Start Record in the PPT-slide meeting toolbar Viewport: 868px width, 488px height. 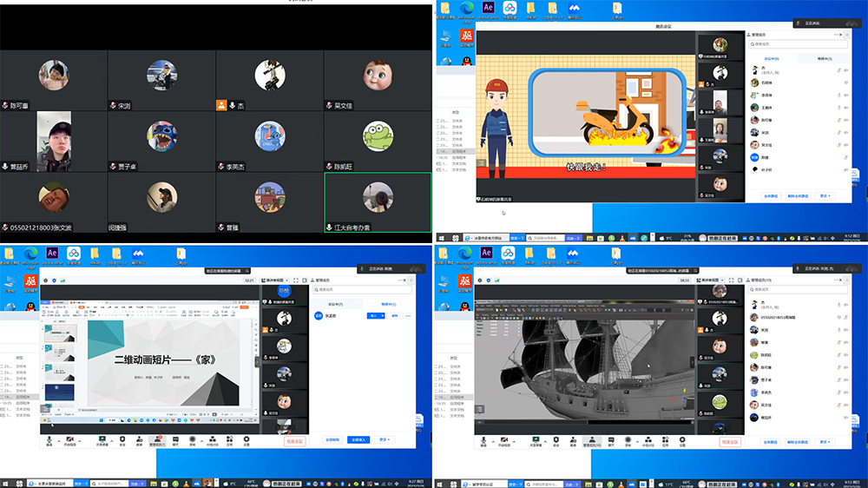pyautogui.click(x=192, y=440)
